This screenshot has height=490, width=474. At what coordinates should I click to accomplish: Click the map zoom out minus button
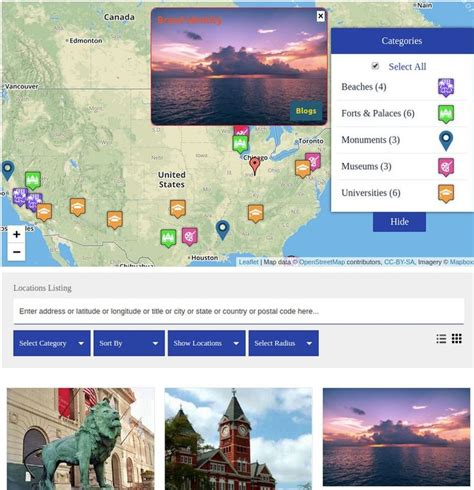tap(16, 252)
